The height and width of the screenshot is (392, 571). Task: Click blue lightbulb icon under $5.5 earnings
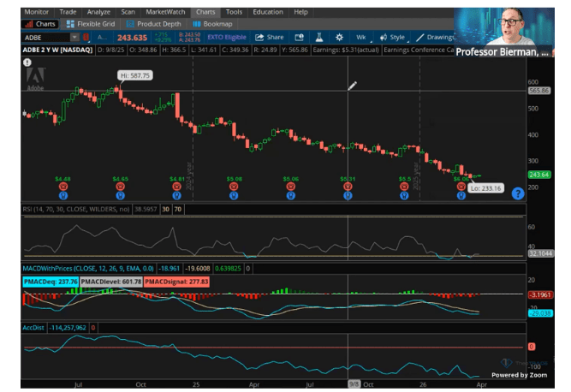click(404, 196)
